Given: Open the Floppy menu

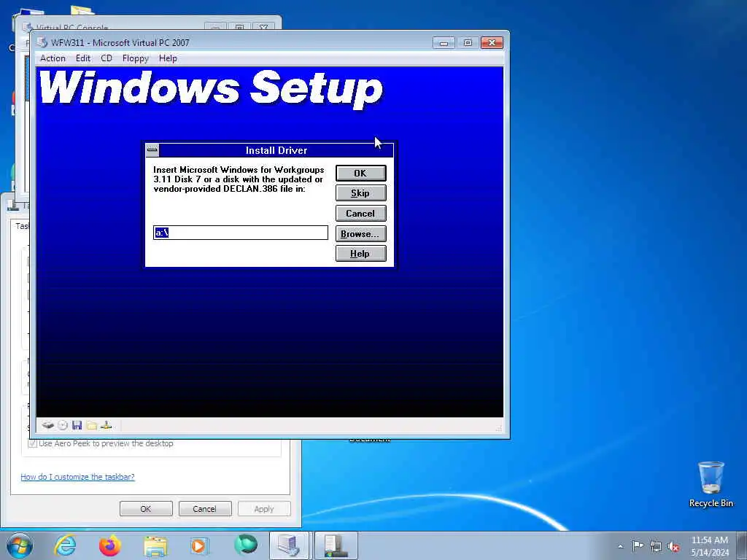Looking at the screenshot, I should tap(135, 58).
